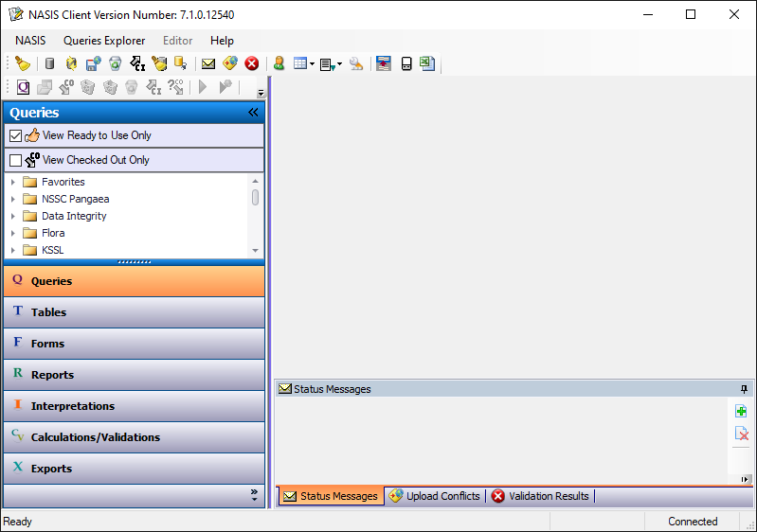Select the Interpretations navigation button
757x532 pixels.
135,406
